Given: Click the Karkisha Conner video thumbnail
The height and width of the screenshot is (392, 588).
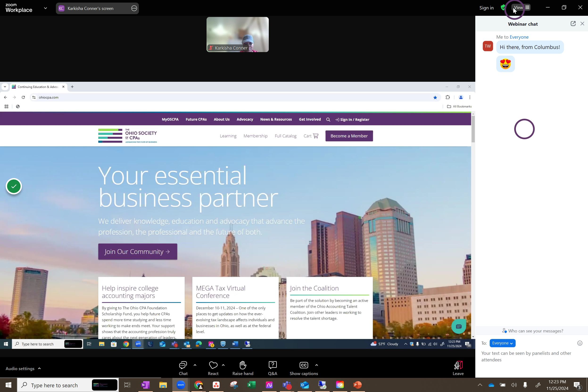Looking at the screenshot, I should pos(237,34).
